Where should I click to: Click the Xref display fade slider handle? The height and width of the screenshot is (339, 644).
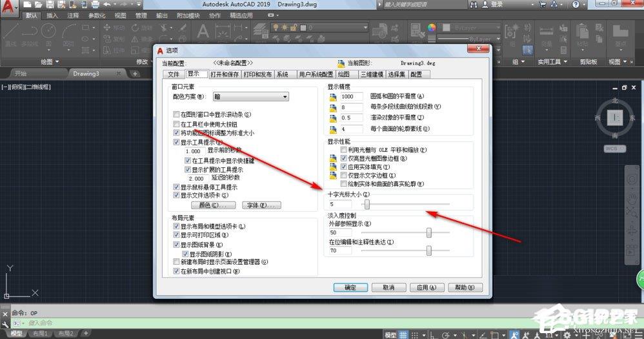click(428, 232)
